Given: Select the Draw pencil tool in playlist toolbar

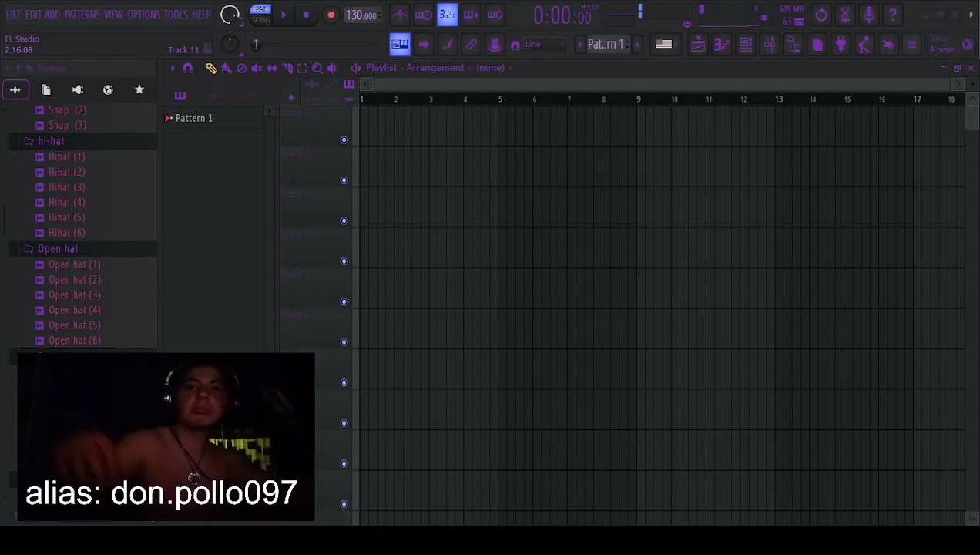Looking at the screenshot, I should pos(211,68).
